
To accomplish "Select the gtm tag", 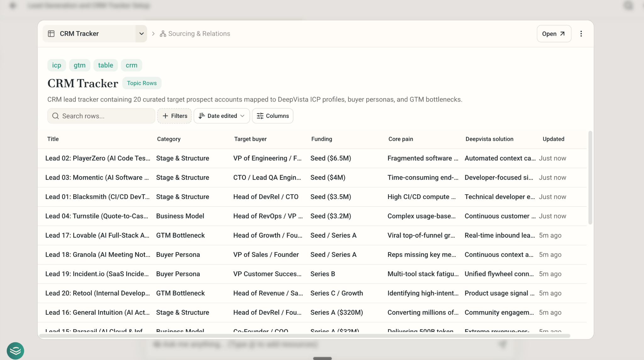I will point(80,65).
